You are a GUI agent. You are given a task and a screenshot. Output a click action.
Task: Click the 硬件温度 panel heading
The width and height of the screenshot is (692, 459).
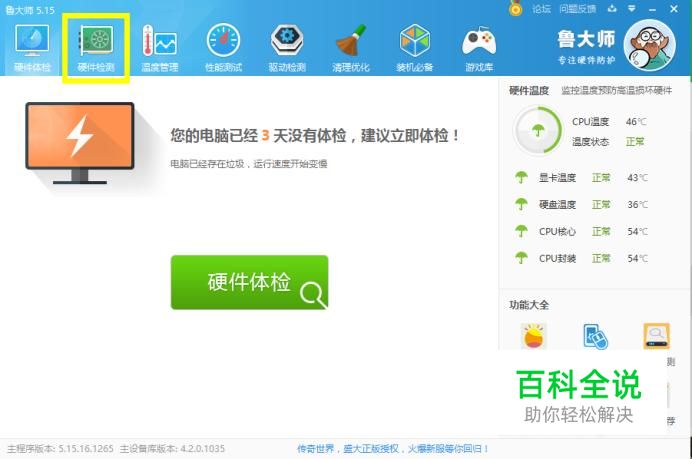pos(529,90)
